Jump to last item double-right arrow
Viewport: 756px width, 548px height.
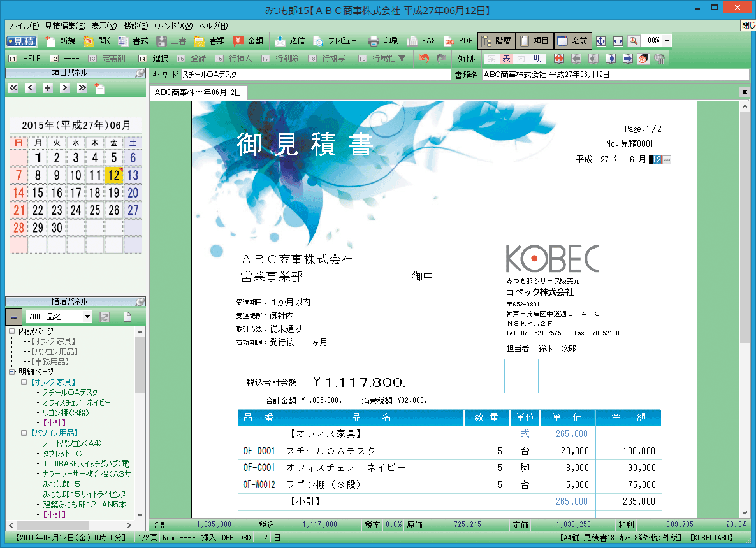pos(82,88)
